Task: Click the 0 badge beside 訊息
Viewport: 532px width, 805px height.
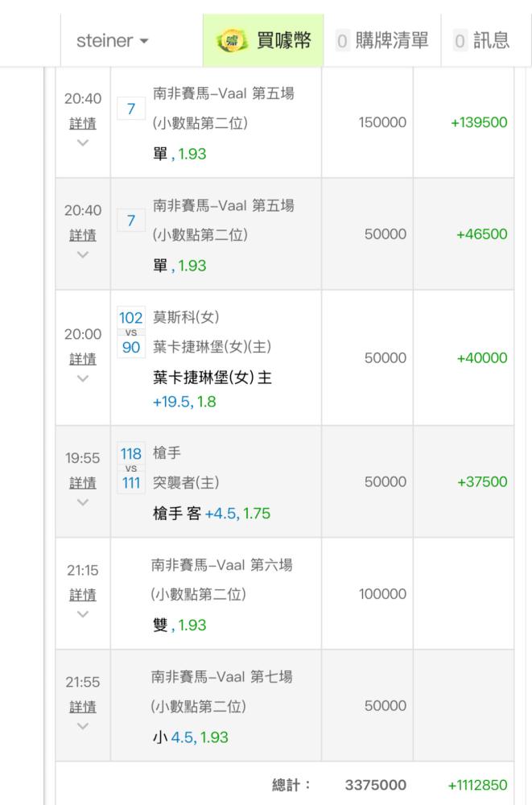Action: pos(460,41)
